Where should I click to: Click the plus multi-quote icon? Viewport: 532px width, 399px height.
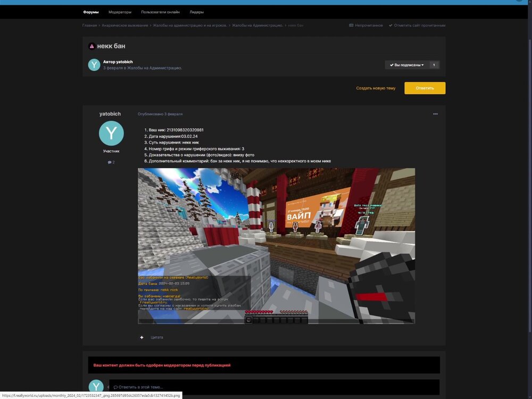[142, 337]
